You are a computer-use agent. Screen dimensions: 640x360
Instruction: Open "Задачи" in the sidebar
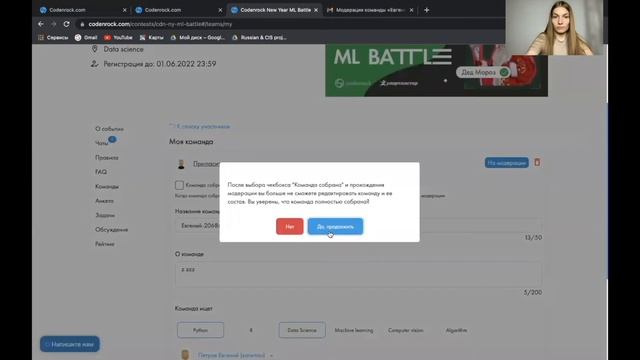(x=105, y=215)
